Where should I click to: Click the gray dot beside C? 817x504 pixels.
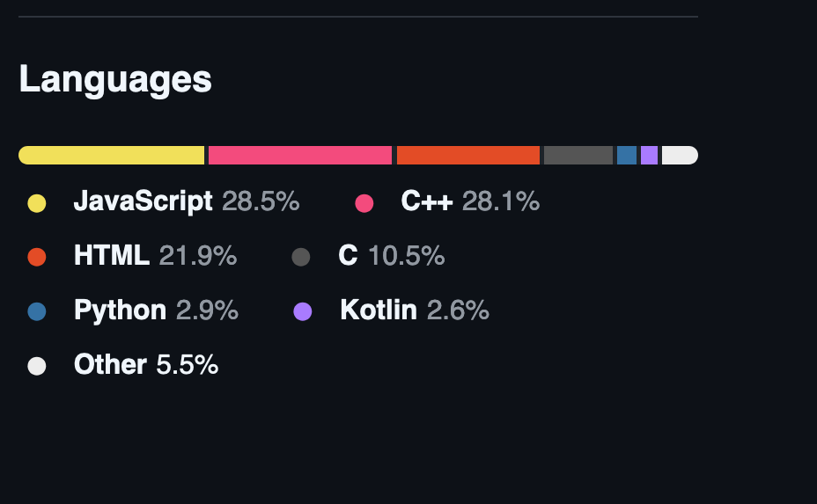click(301, 257)
